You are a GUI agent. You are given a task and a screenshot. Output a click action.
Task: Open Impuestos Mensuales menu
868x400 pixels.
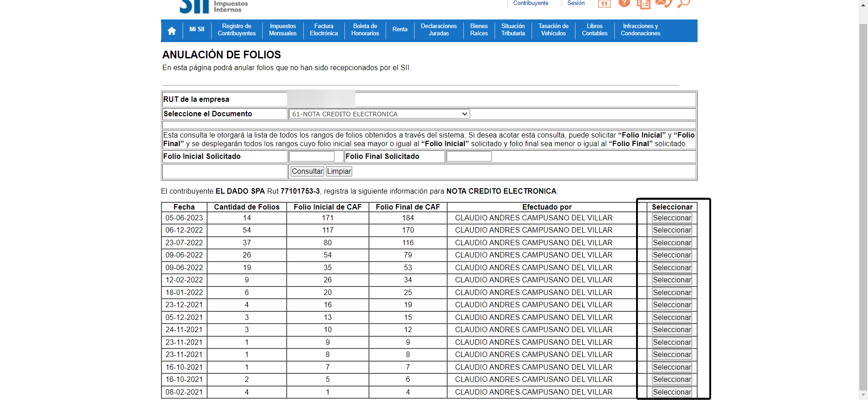pyautogui.click(x=283, y=30)
